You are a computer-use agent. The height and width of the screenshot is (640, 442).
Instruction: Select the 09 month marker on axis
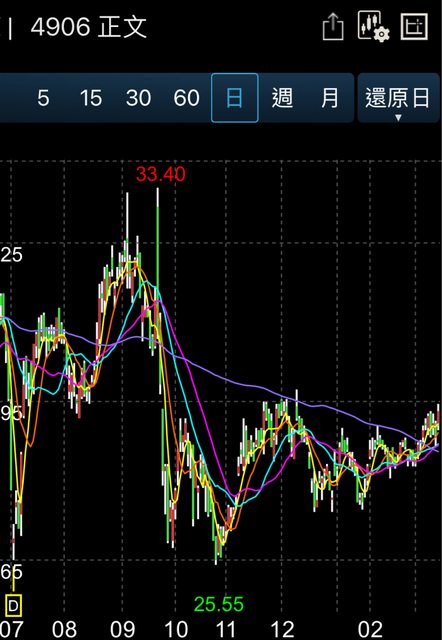(x=122, y=629)
